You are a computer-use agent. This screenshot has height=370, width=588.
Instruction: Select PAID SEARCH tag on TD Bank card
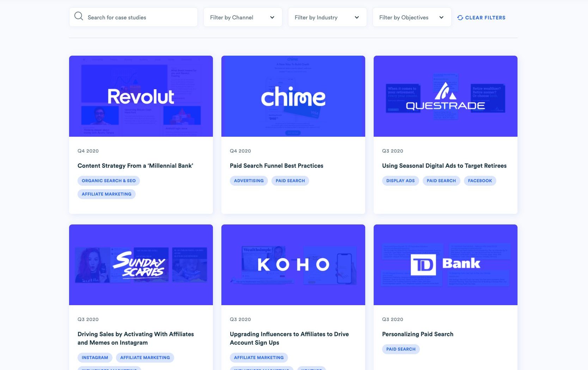401,349
